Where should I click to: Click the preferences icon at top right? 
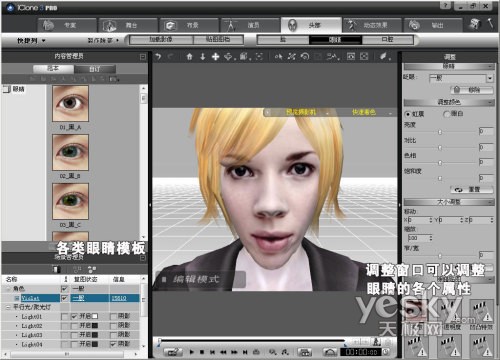pos(475,24)
